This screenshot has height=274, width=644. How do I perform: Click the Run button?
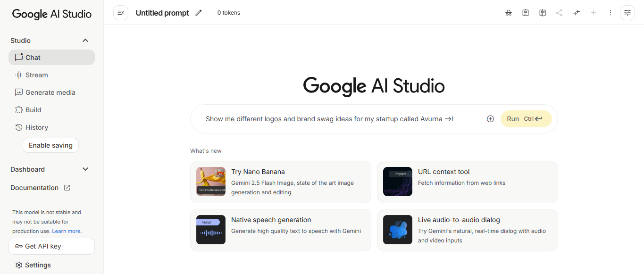[526, 119]
